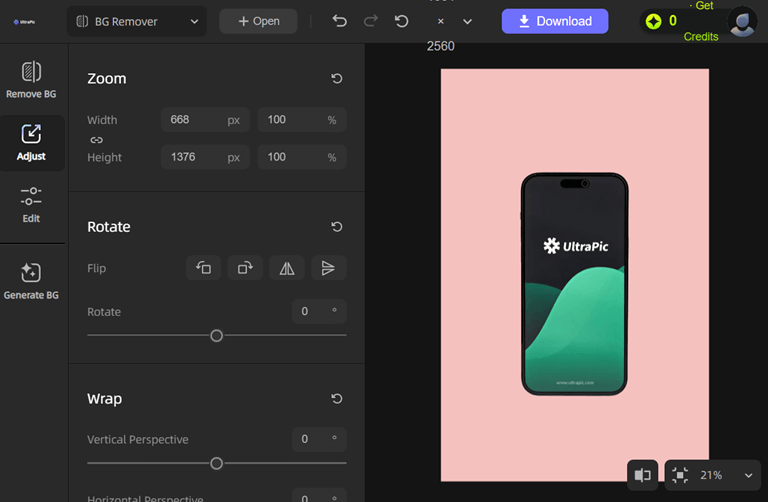Screen dimensions: 768x502
Task: Click the Get Credits link
Action: click(701, 21)
